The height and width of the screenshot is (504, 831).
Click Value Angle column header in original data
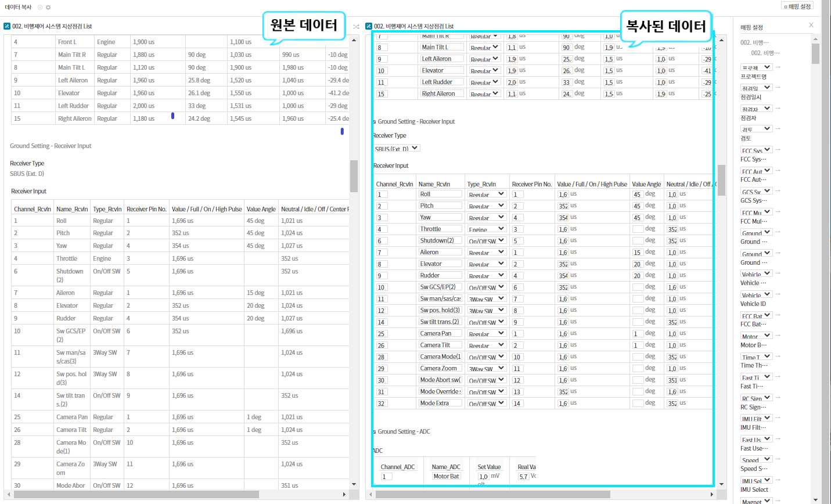point(261,209)
